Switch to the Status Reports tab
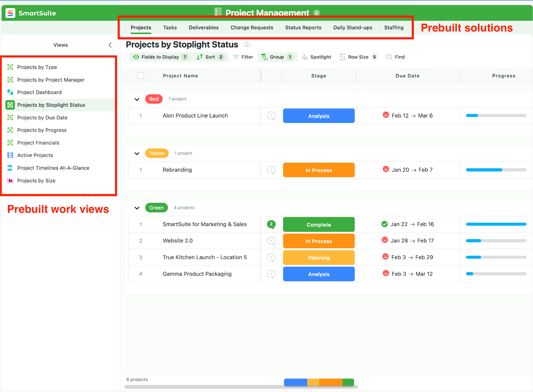This screenshot has height=392, width=533. click(x=303, y=28)
